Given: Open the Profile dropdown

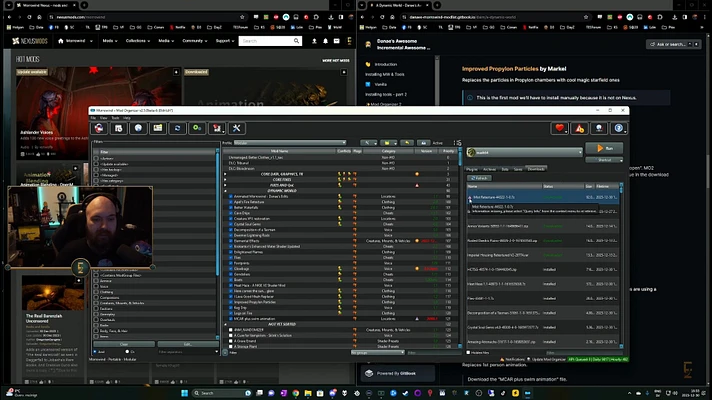Looking at the screenshot, I should (290, 143).
